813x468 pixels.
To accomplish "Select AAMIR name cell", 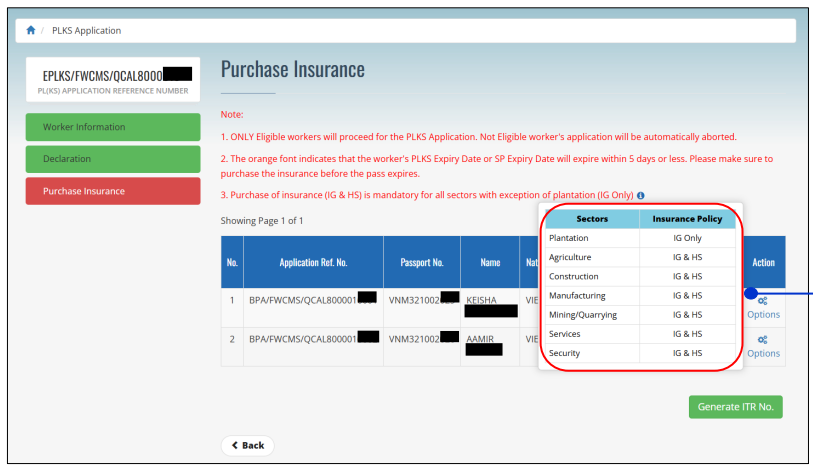I will click(490, 347).
